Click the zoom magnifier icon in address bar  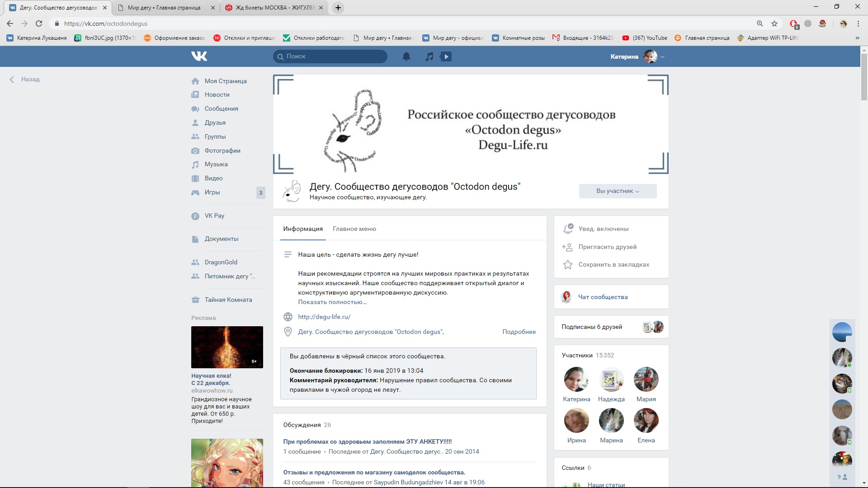(760, 23)
